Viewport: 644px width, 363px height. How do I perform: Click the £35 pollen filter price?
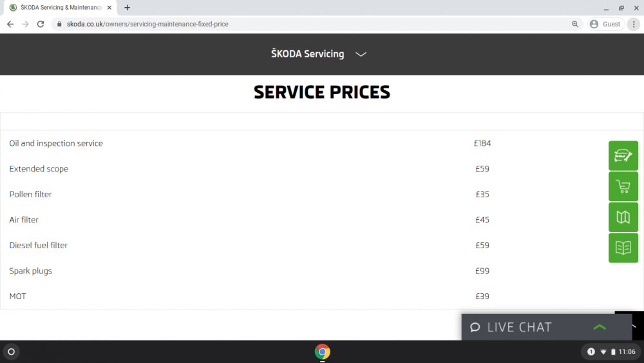[482, 195]
